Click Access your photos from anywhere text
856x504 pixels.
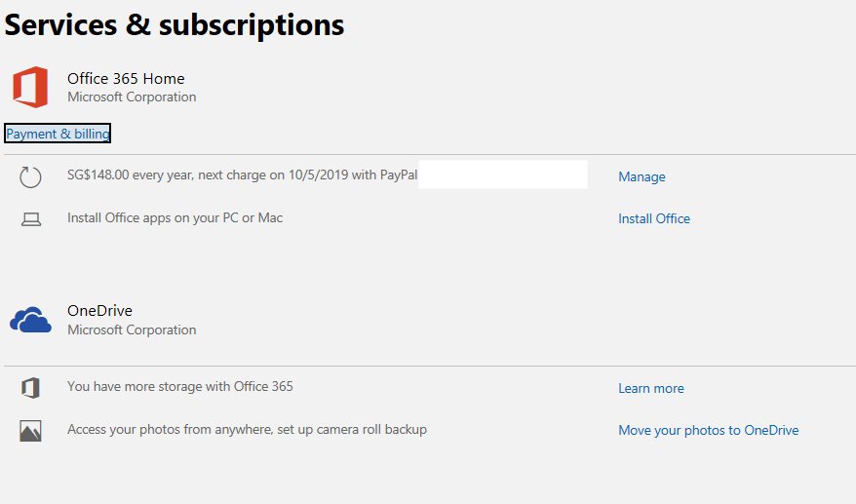click(x=248, y=430)
